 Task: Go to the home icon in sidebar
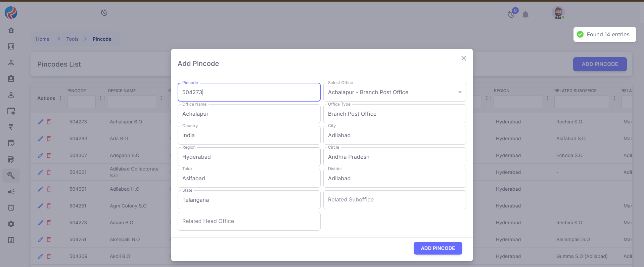tap(11, 30)
